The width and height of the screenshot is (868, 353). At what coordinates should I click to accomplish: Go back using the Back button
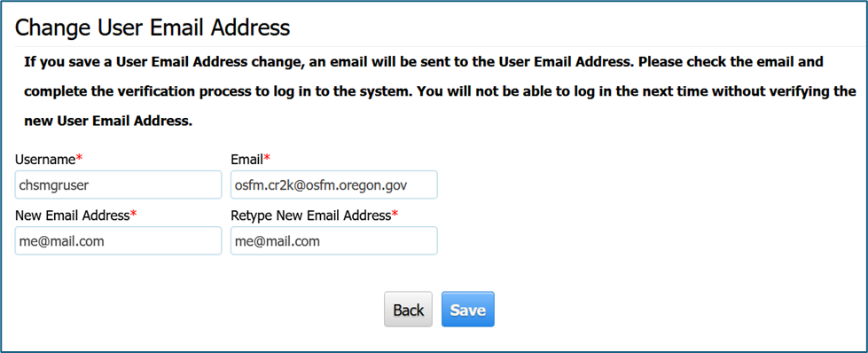pyautogui.click(x=409, y=310)
